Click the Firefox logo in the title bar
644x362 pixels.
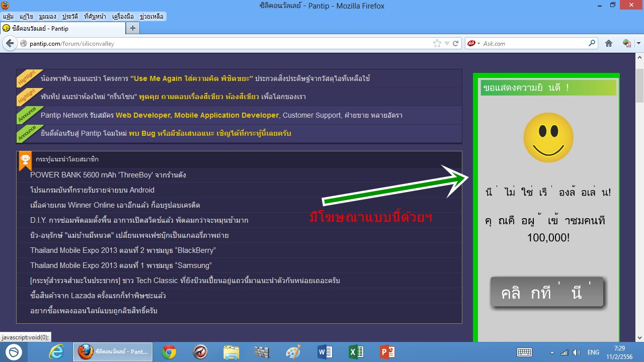(6, 6)
